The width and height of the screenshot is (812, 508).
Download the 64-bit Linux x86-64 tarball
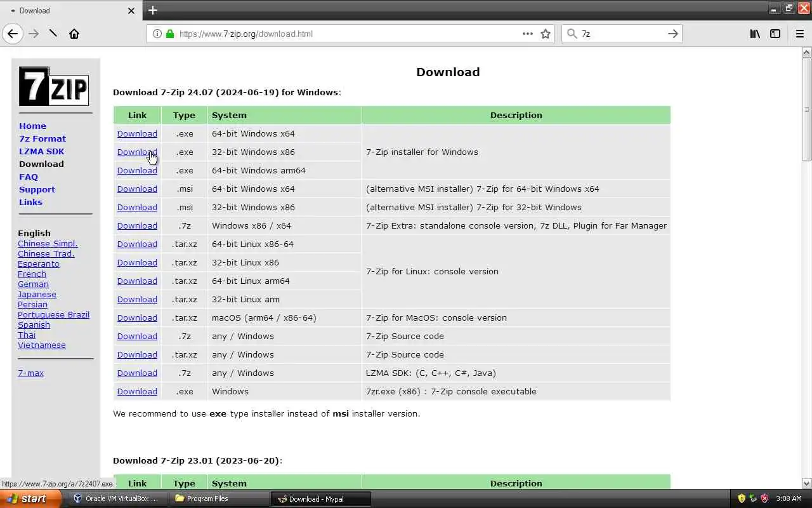[137, 244]
